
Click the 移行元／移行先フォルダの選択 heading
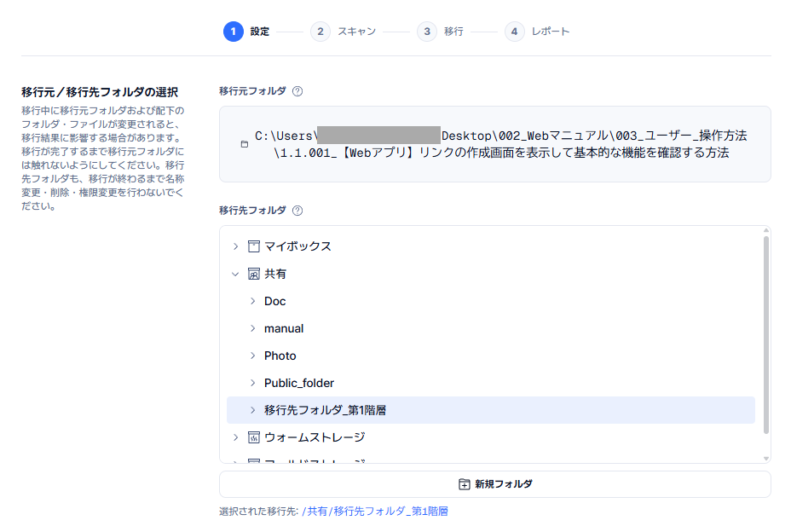100,92
